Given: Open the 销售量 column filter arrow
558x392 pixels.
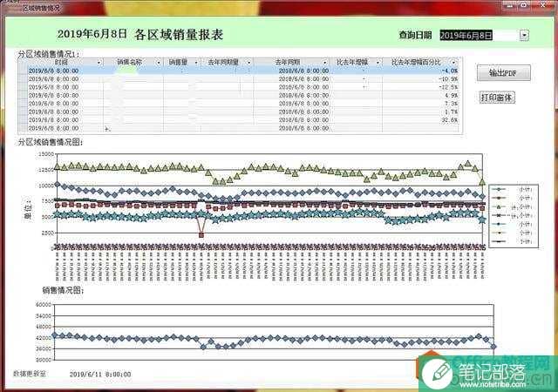Looking at the screenshot, I should [195, 62].
